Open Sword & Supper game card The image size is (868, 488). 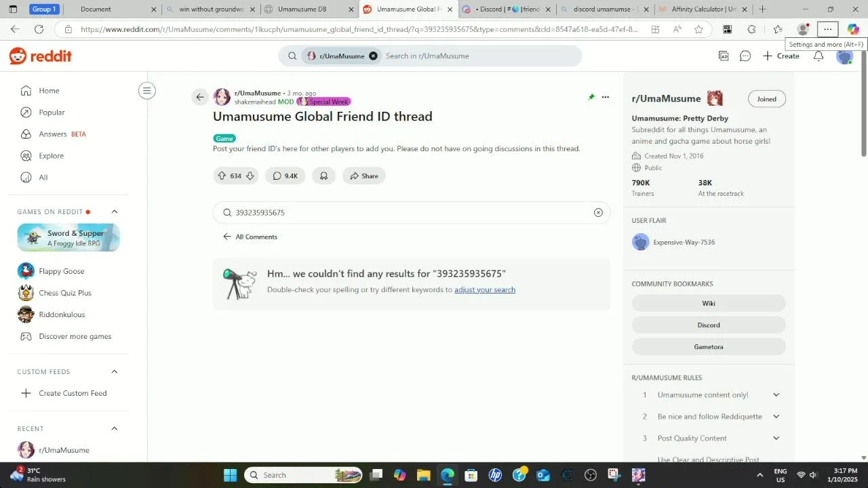point(68,238)
